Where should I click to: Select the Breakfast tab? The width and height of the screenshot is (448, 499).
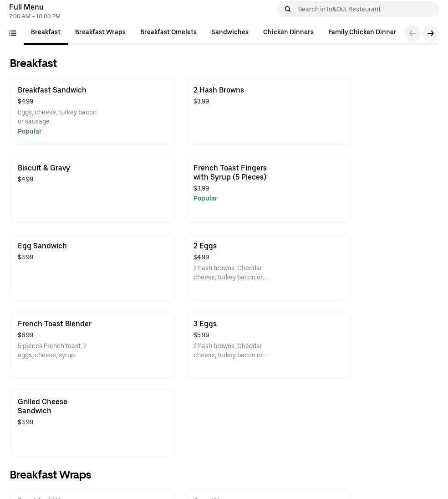(46, 32)
